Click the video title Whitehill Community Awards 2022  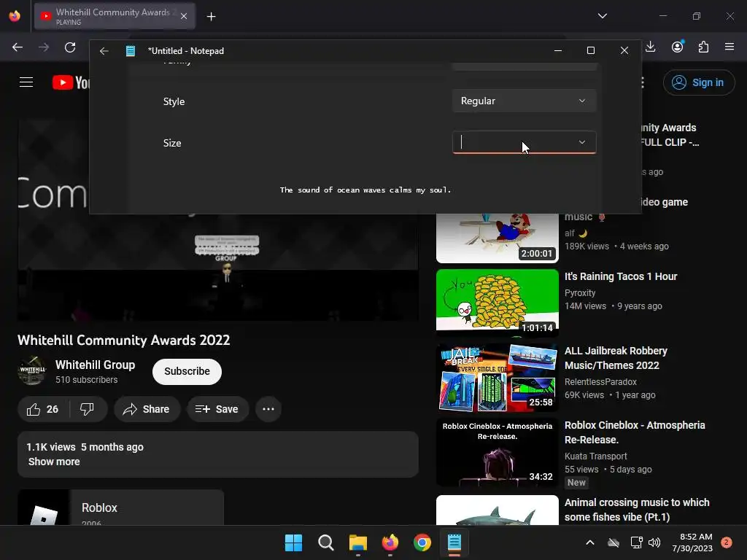click(x=124, y=340)
